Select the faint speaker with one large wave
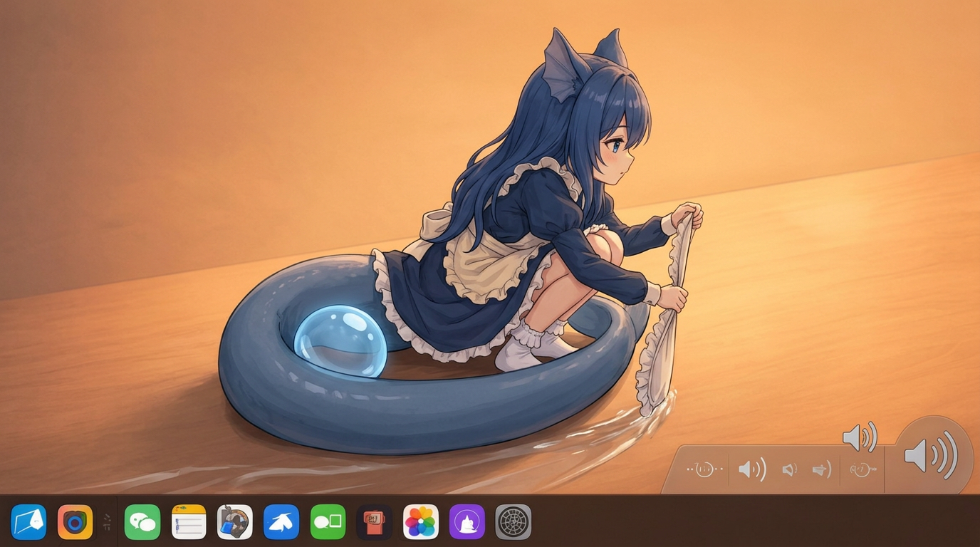The height and width of the screenshot is (547, 980). click(x=822, y=469)
